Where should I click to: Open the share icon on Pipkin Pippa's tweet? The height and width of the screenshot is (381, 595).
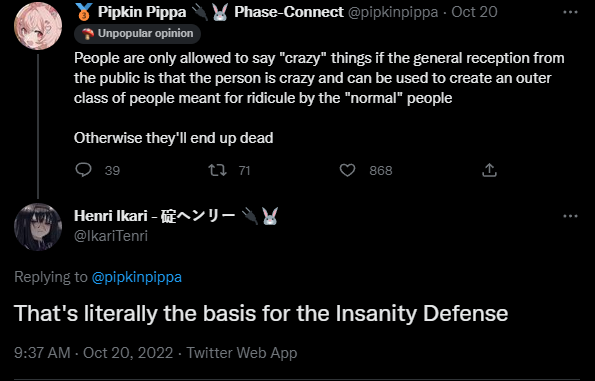coord(489,170)
